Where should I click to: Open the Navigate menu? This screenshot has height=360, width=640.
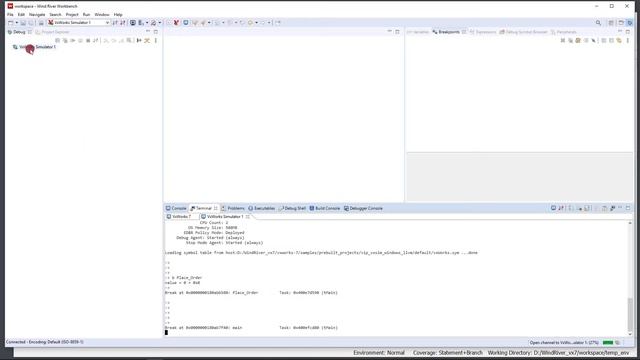(37, 14)
